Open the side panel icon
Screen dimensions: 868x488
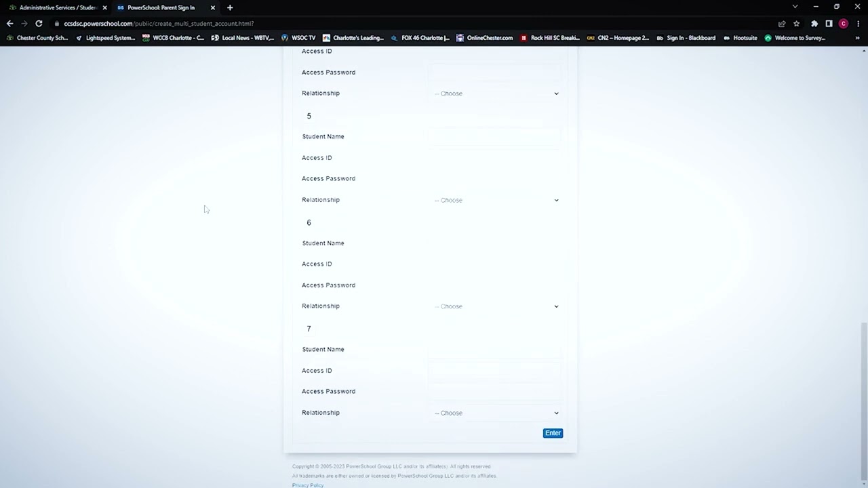click(829, 24)
